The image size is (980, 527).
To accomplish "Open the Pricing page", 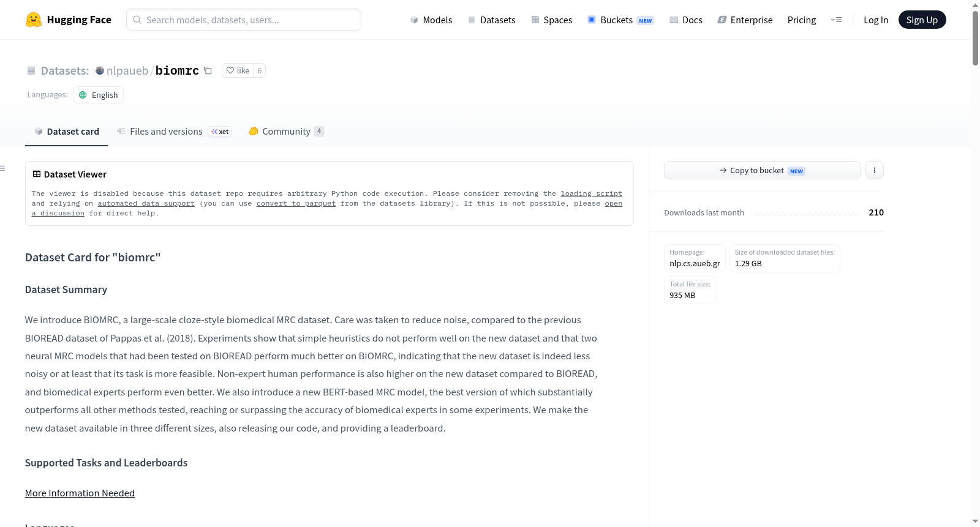I will 802,20.
